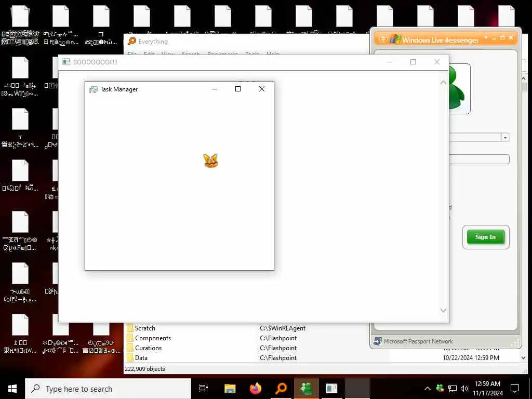Switch to Messenger via taskbar green icon
The image size is (532, 399).
pos(307,389)
